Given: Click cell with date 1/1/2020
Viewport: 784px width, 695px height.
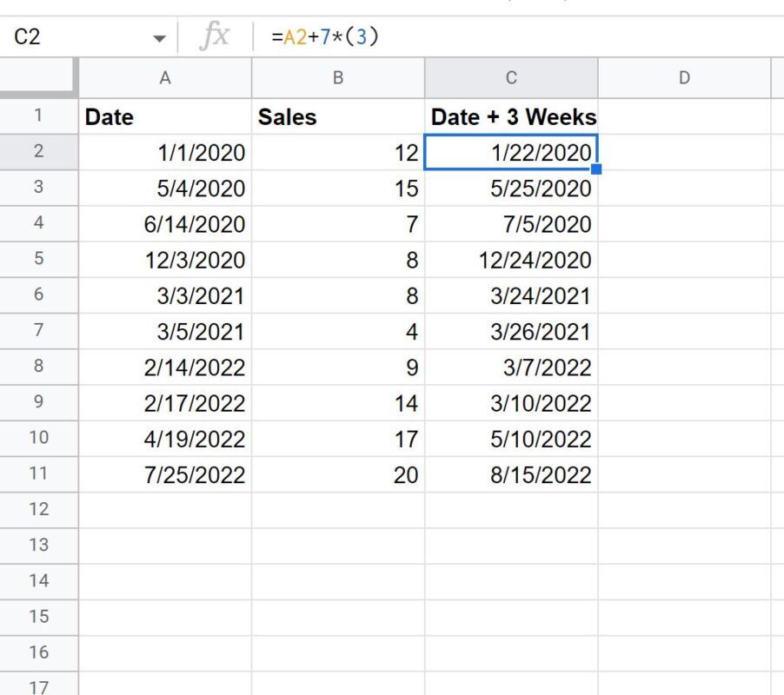Looking at the screenshot, I should pos(165,152).
